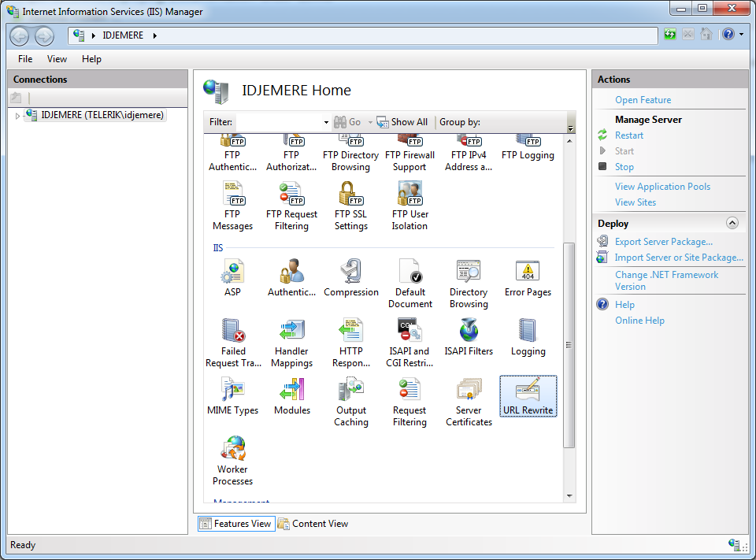Open the filter toolbar overflow arrow
The image size is (756, 560).
(571, 128)
